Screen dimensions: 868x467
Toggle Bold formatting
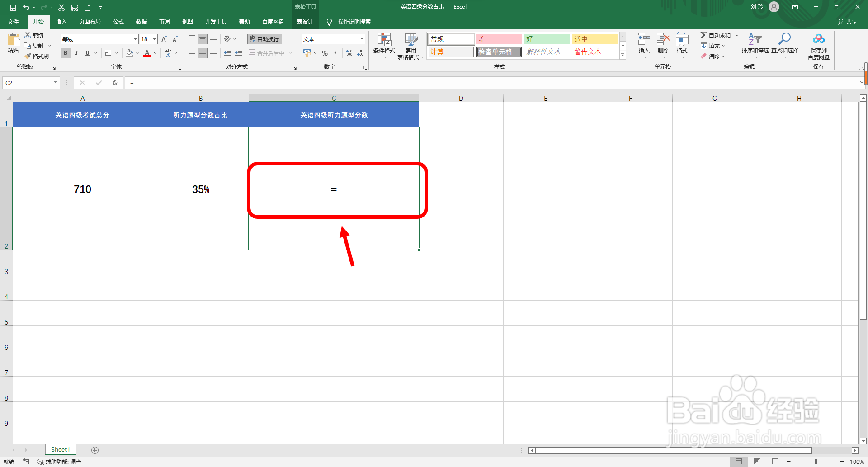(x=66, y=53)
